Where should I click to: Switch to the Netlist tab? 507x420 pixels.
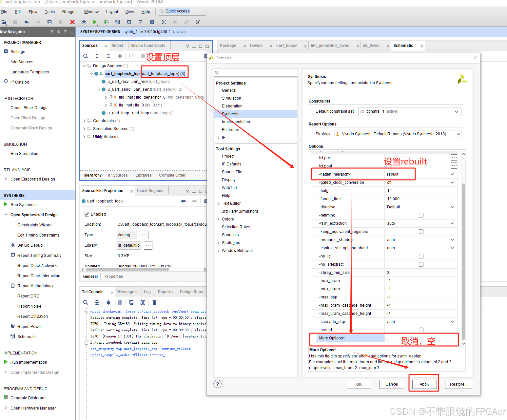[117, 46]
